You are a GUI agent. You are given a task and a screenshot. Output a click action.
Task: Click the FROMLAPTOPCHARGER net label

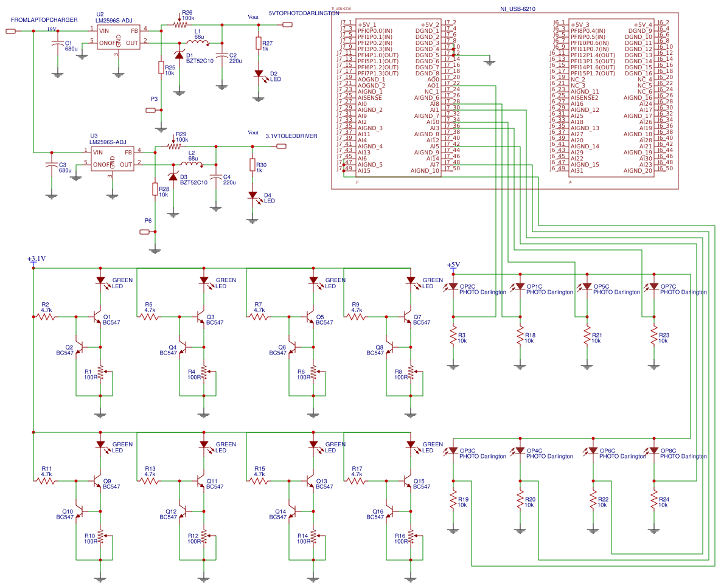pos(43,19)
